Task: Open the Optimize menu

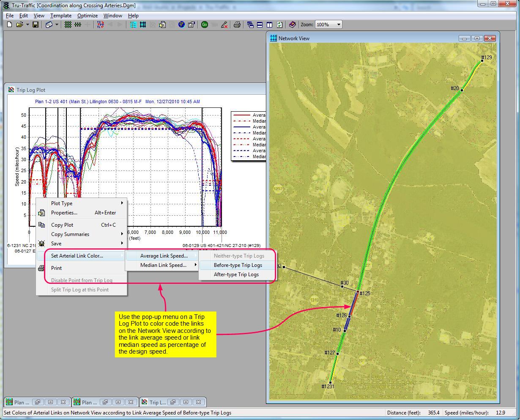Action: click(x=88, y=16)
